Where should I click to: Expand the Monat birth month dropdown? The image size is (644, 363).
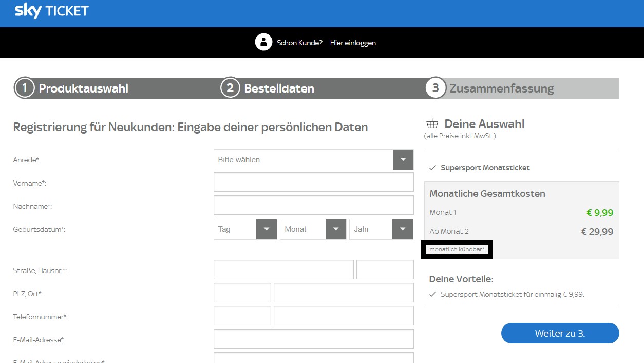tap(313, 229)
